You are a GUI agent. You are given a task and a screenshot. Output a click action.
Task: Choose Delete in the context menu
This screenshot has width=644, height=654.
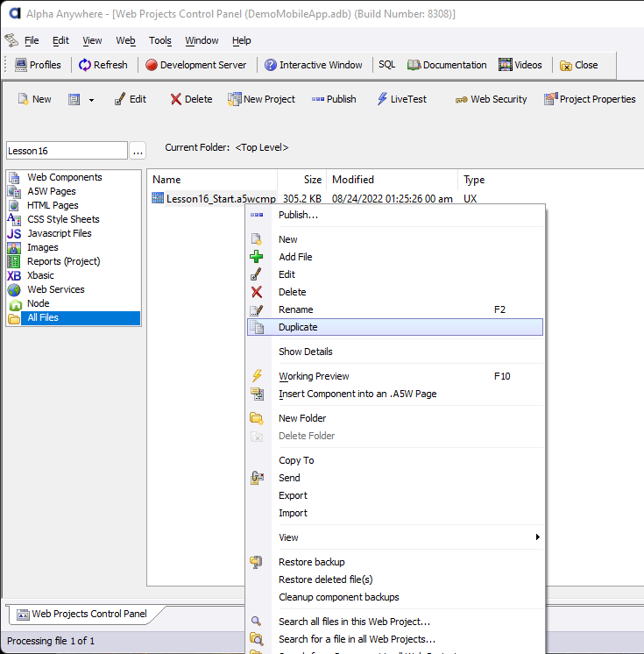(395, 292)
